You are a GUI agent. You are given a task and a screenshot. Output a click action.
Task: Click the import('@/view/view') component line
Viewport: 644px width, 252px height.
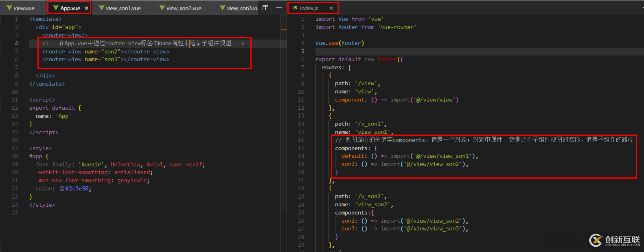(397, 99)
